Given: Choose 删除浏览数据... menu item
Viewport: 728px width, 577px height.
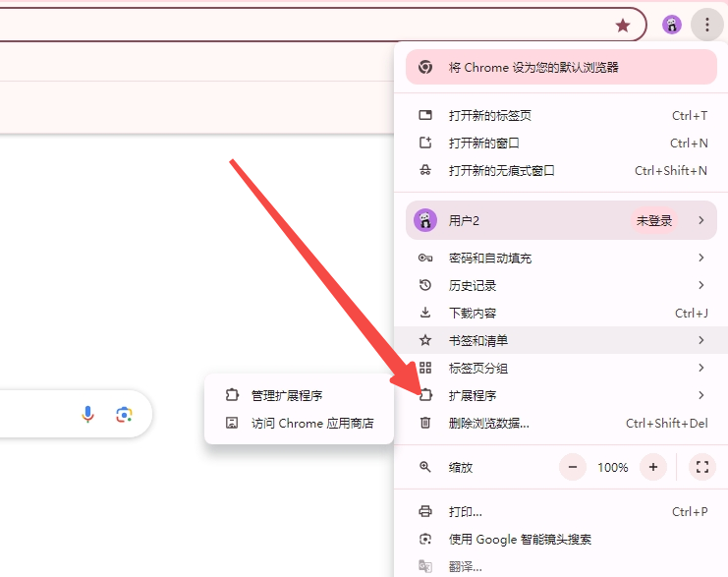Looking at the screenshot, I should (x=561, y=423).
